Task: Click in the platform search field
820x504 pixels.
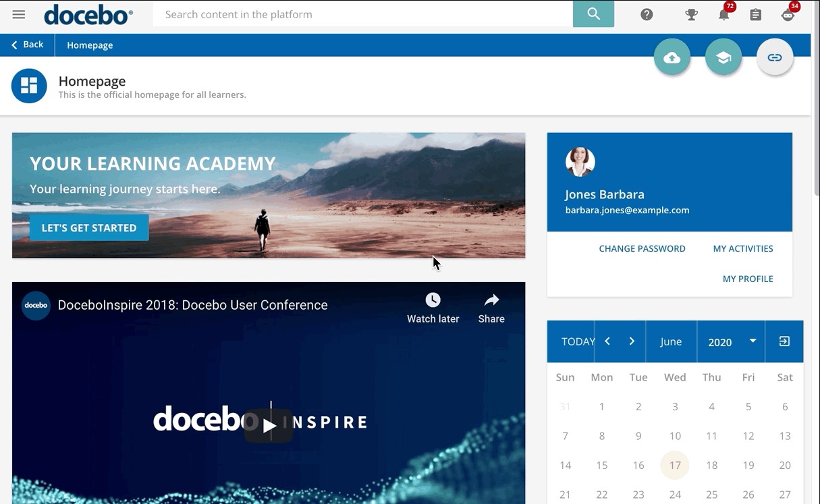Action: click(363, 14)
